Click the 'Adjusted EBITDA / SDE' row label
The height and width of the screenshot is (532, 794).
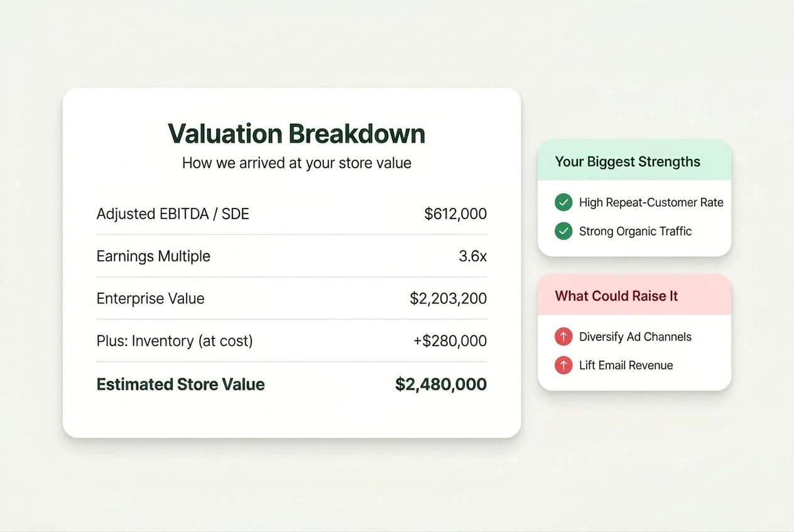pos(173,214)
